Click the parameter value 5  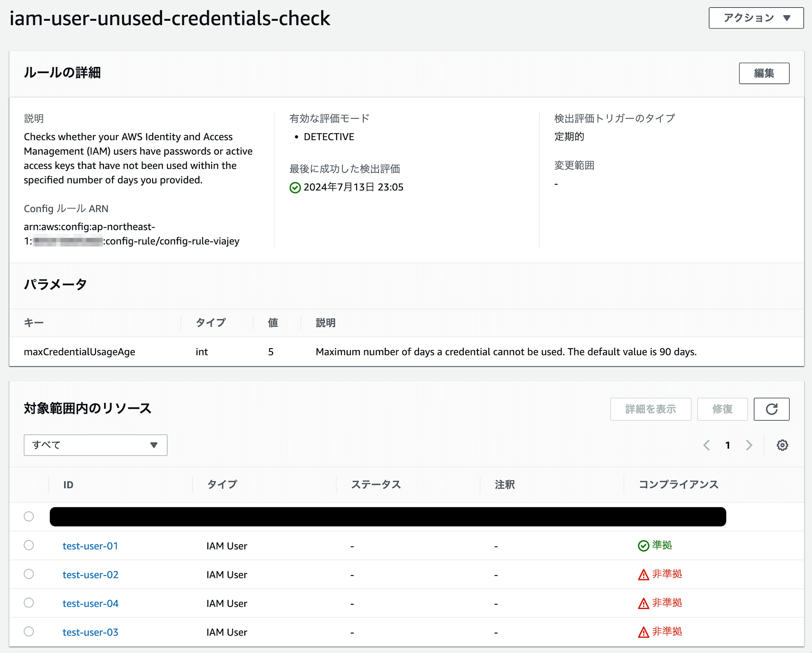[x=271, y=352]
